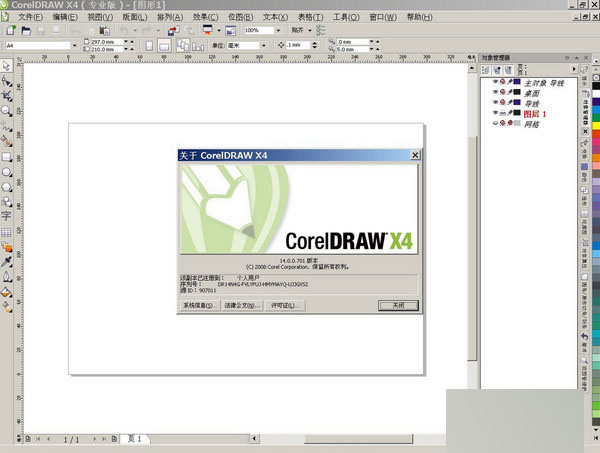Set page orientation to landscape

[164, 46]
